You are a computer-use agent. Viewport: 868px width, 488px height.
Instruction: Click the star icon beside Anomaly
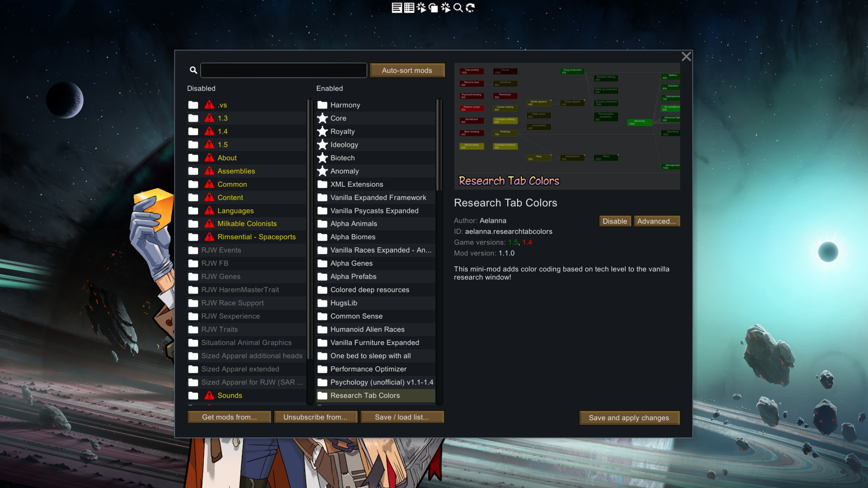[x=322, y=171]
